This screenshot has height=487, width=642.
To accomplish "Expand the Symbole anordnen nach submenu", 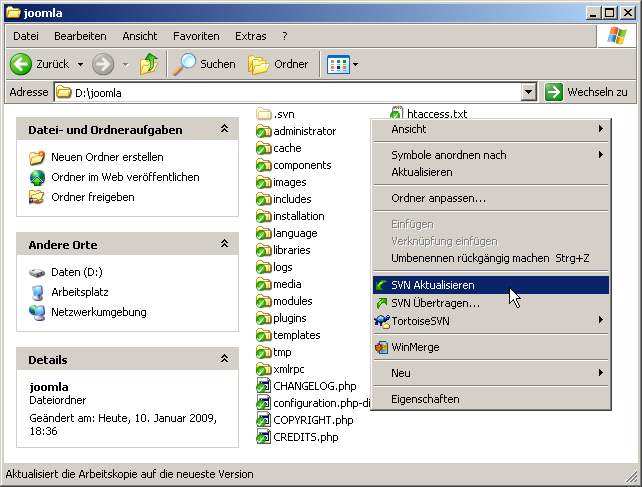I will (x=601, y=154).
